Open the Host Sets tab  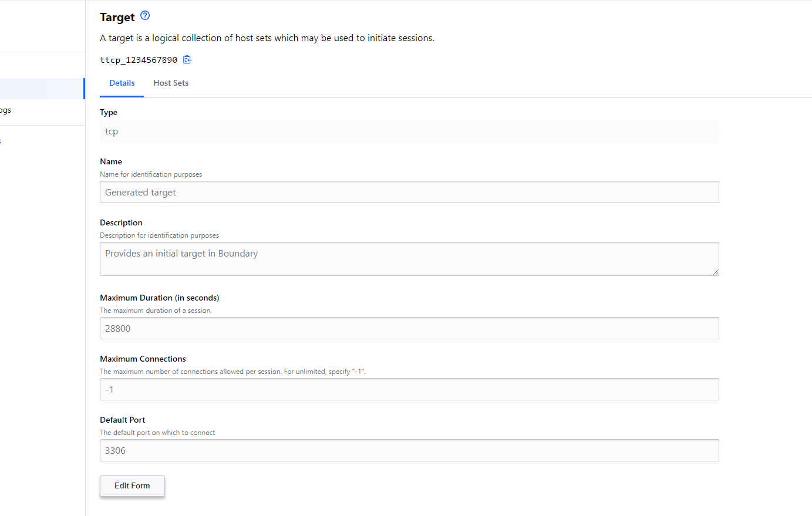(171, 83)
